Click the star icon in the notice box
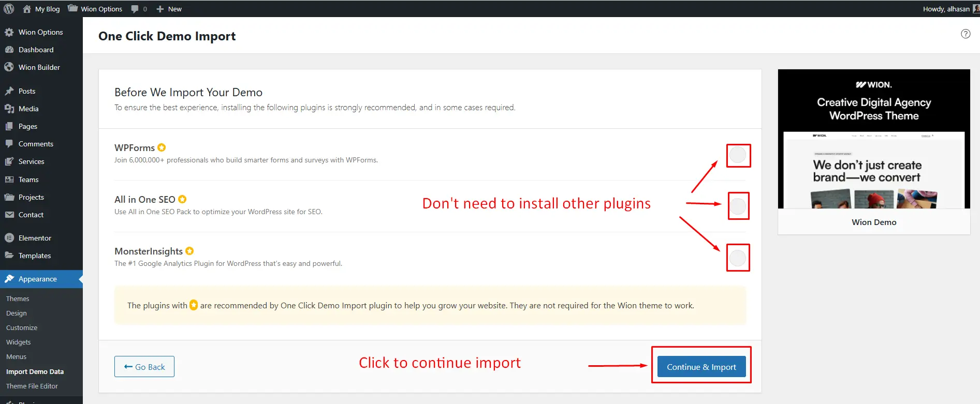The image size is (980, 404). pos(194,305)
